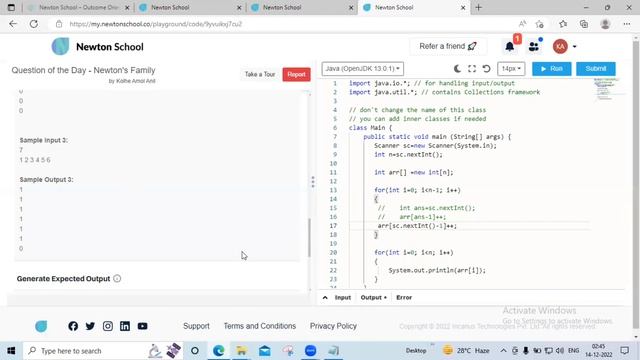Open the tab actions menu icon
This screenshot has width=640, height=360.
(x=11, y=7)
